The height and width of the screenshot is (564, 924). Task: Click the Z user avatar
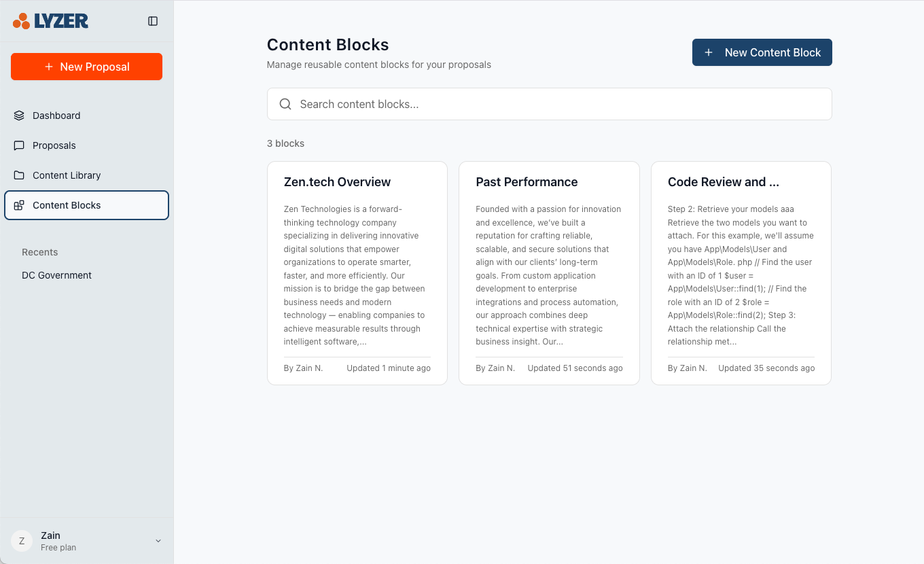click(x=22, y=541)
